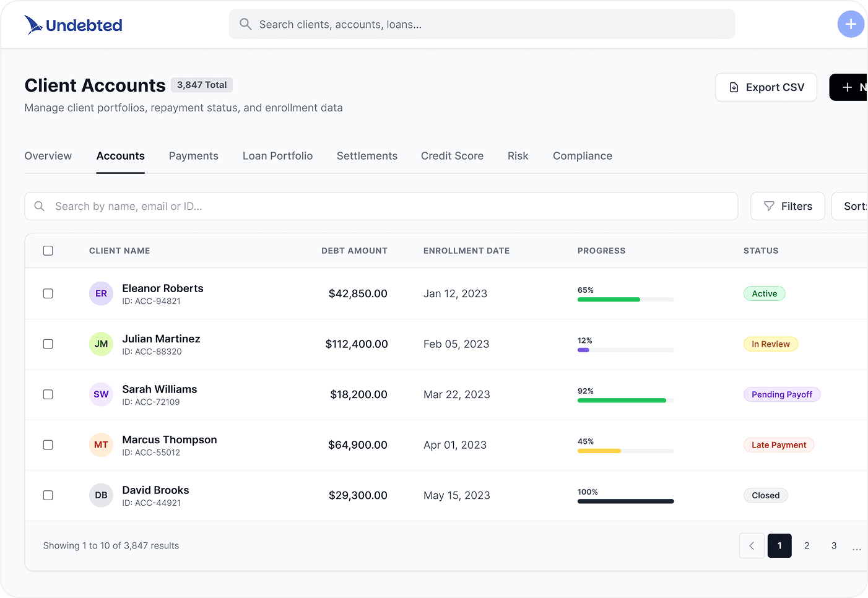Open Julian Martinez client name
Image resolution: width=868 pixels, height=598 pixels.
162,339
